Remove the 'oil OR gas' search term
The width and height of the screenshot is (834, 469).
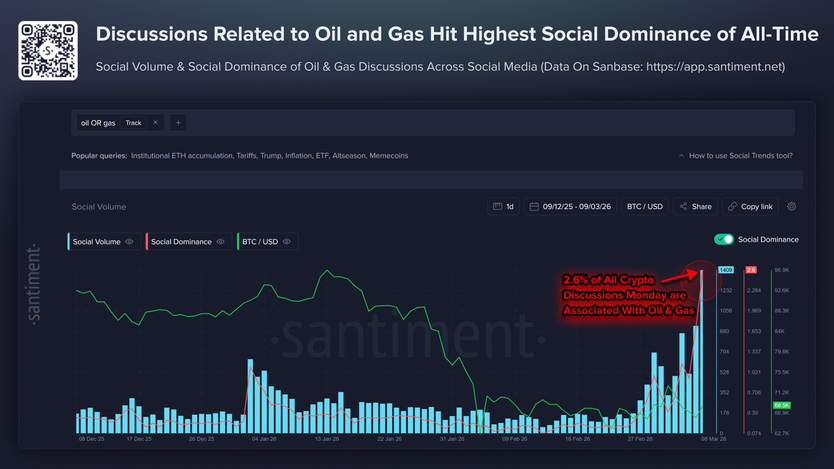pyautogui.click(x=155, y=123)
